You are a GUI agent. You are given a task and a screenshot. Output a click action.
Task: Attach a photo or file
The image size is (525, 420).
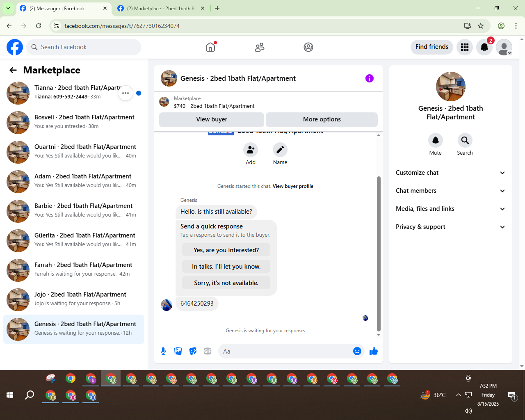tap(178, 351)
